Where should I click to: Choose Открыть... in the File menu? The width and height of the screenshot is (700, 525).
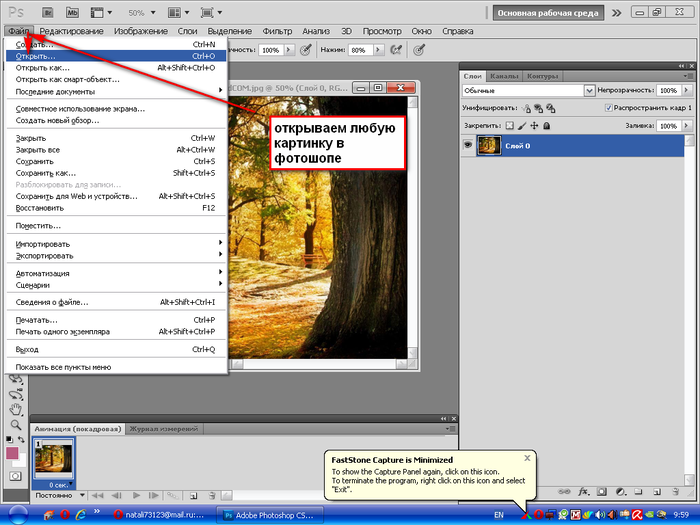coord(116,56)
